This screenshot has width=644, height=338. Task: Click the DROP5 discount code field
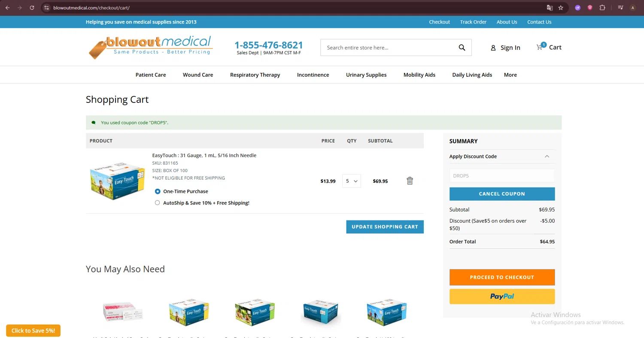[502, 175]
